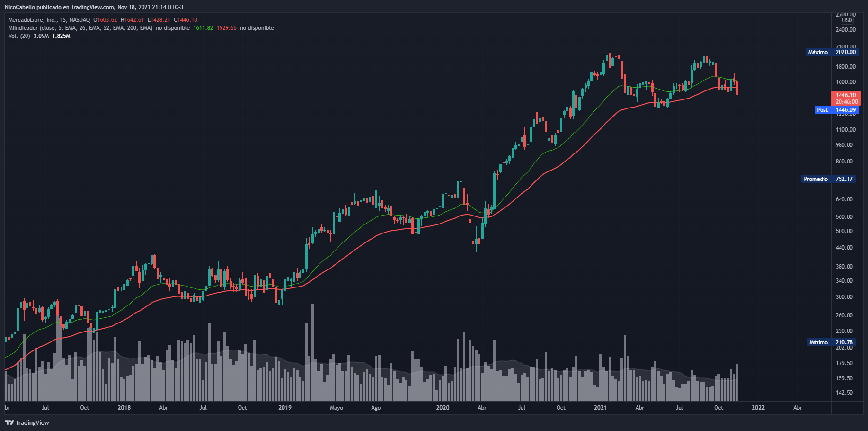Click the volume value 3.09M
Viewport: 868px width, 431px height.
(41, 36)
